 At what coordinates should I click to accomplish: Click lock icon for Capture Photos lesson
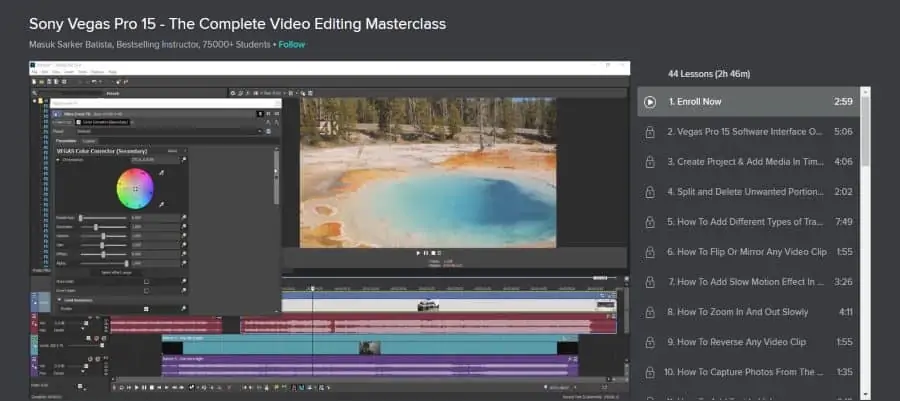click(x=650, y=372)
